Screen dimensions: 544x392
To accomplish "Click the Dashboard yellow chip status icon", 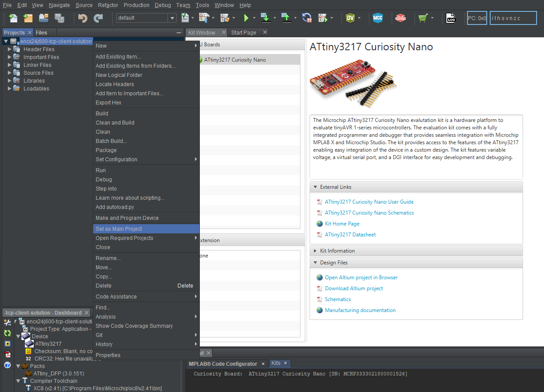I will 7,343.
